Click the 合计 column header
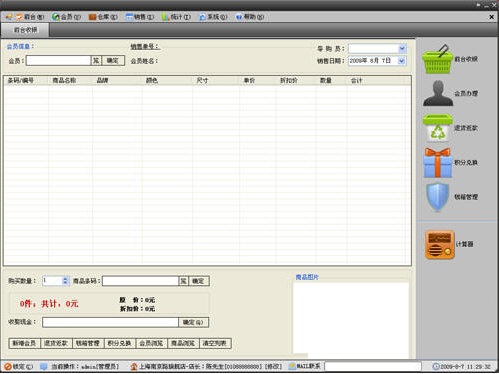This screenshot has width=499, height=374. (x=376, y=80)
